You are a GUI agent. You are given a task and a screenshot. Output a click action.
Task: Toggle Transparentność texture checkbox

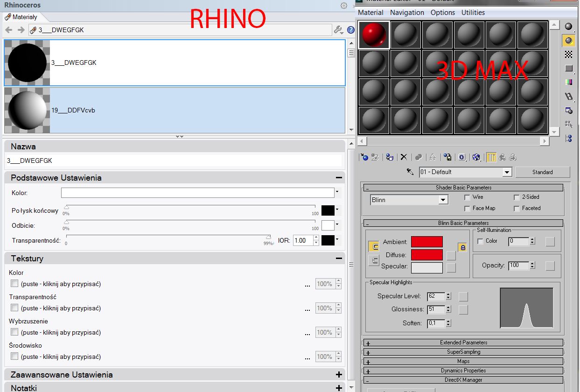[14, 308]
